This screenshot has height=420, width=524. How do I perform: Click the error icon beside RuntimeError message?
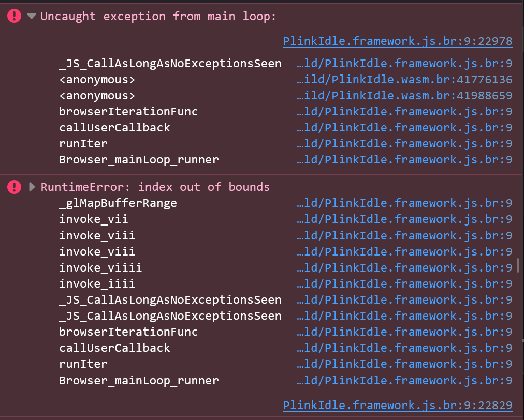14,187
